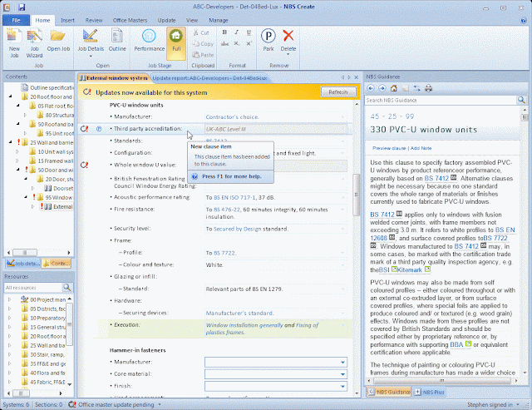Launch the Job Wizard
Screen dimensions: 532x410
pyautogui.click(x=34, y=43)
